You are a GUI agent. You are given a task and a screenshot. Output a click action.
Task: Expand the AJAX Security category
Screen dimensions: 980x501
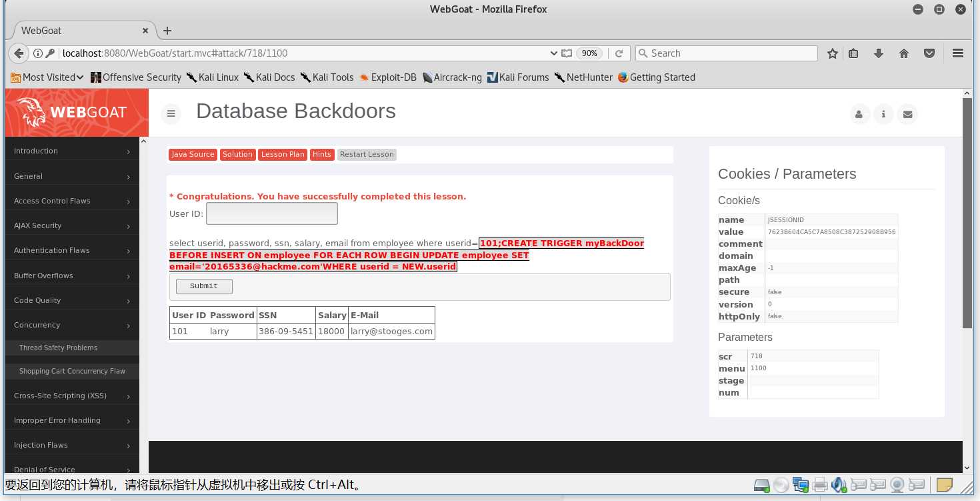click(x=72, y=225)
